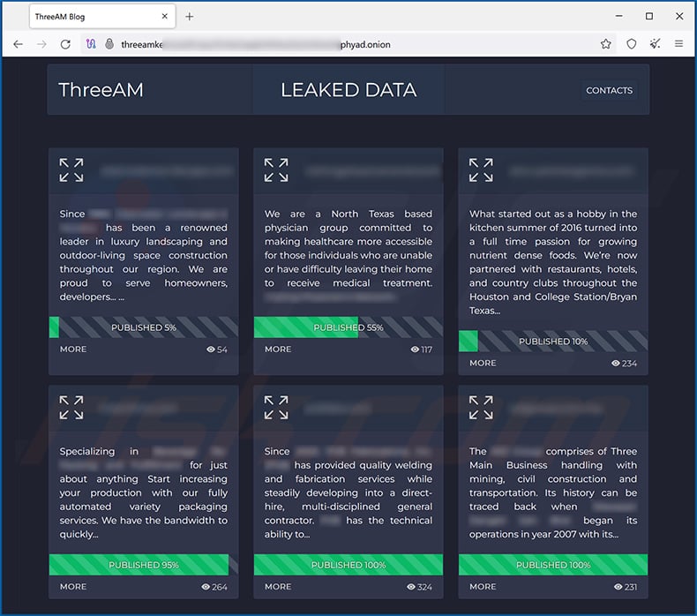Click the PUBLISHED 5% progress bar

click(144, 327)
